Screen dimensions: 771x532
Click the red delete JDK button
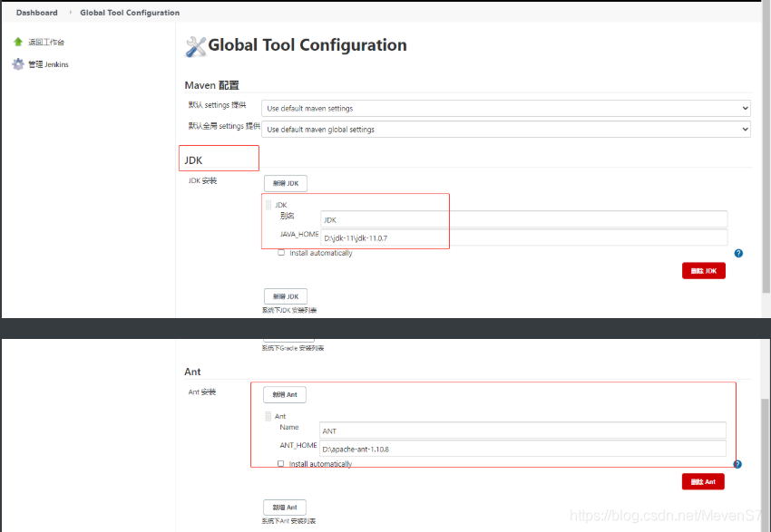[x=704, y=271]
